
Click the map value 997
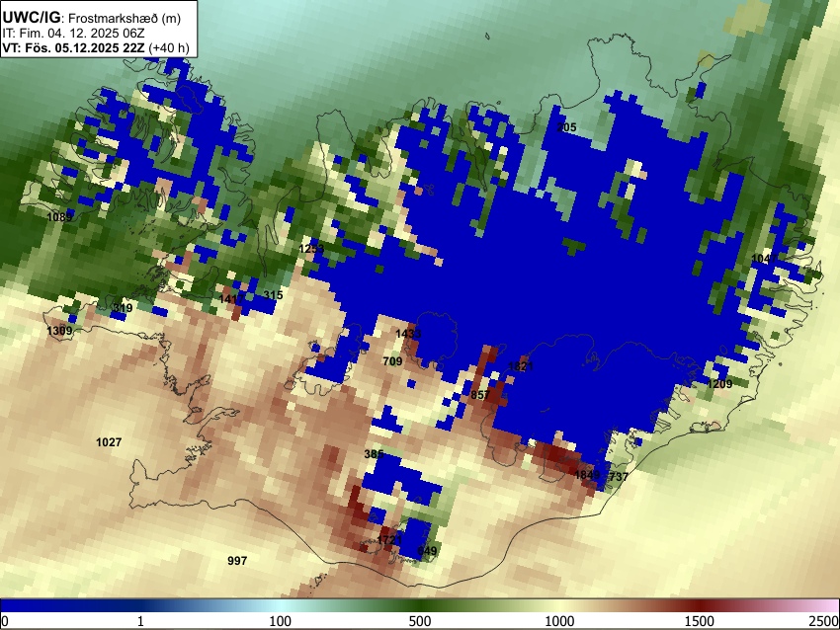237,561
